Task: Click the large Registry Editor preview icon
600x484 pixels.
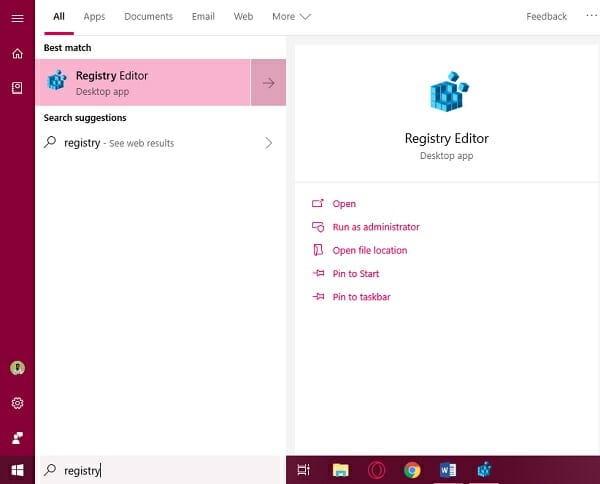Action: (x=449, y=92)
